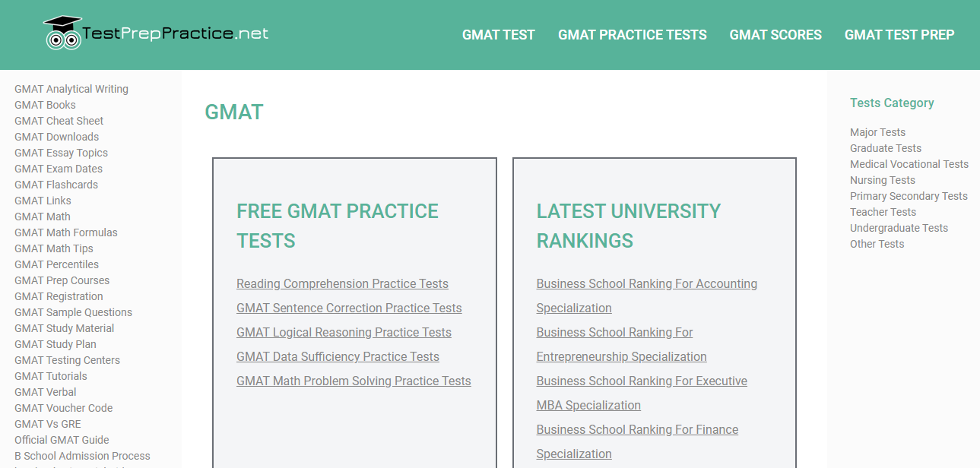980x468 pixels.
Task: Open GMAT Math Formulas link
Action: point(66,232)
